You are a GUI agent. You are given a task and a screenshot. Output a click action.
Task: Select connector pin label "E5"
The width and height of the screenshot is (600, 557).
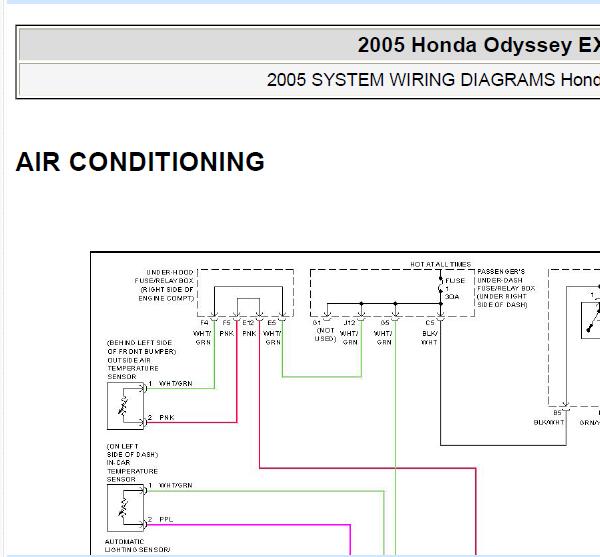pyautogui.click(x=272, y=323)
